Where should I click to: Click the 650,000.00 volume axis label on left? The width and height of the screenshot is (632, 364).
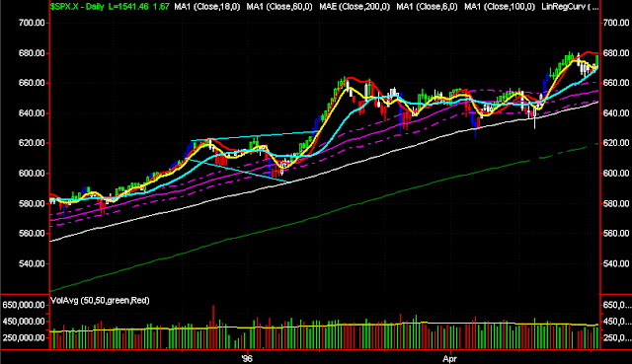pos(24,305)
